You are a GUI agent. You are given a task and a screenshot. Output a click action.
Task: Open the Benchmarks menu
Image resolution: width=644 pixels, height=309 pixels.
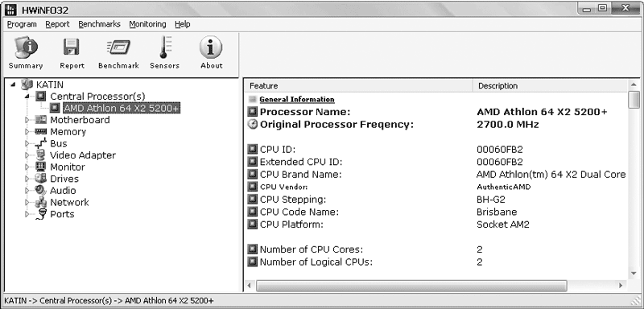pos(99,24)
